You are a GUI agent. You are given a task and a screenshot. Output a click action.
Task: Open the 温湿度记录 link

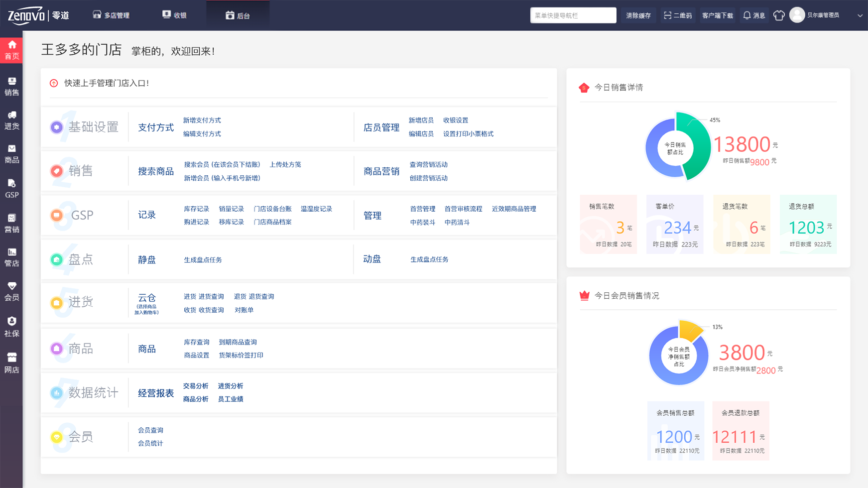point(316,209)
